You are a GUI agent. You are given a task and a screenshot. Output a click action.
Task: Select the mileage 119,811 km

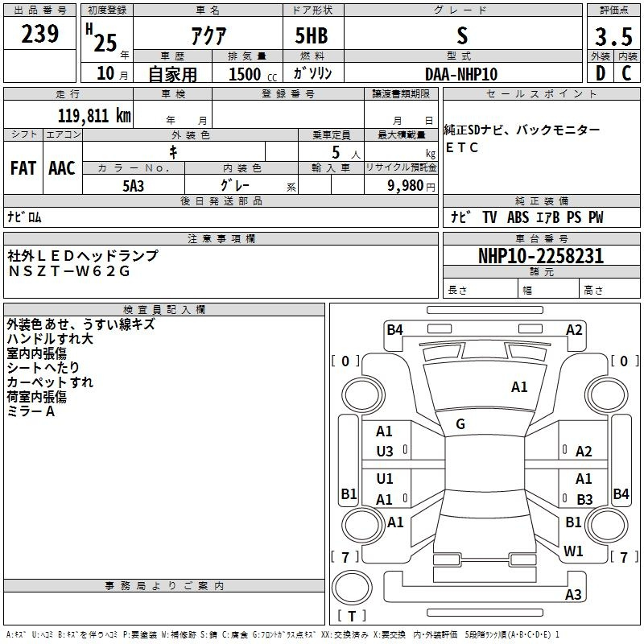94,116
